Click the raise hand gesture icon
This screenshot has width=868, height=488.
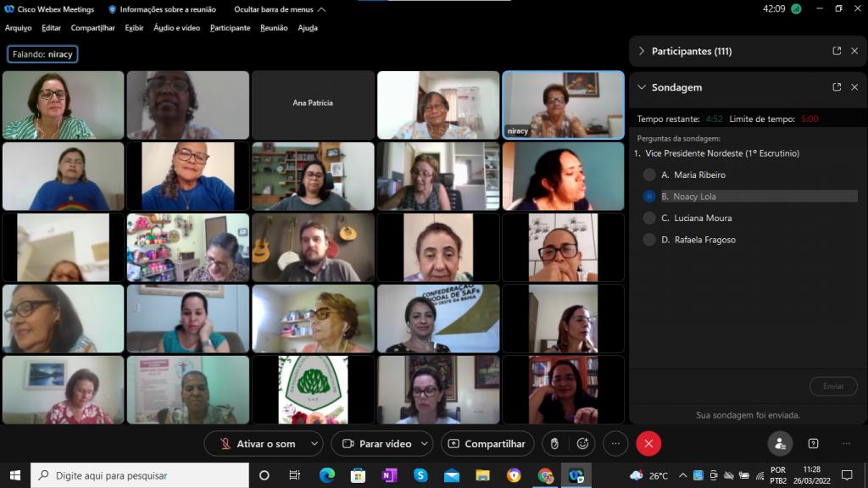click(554, 443)
